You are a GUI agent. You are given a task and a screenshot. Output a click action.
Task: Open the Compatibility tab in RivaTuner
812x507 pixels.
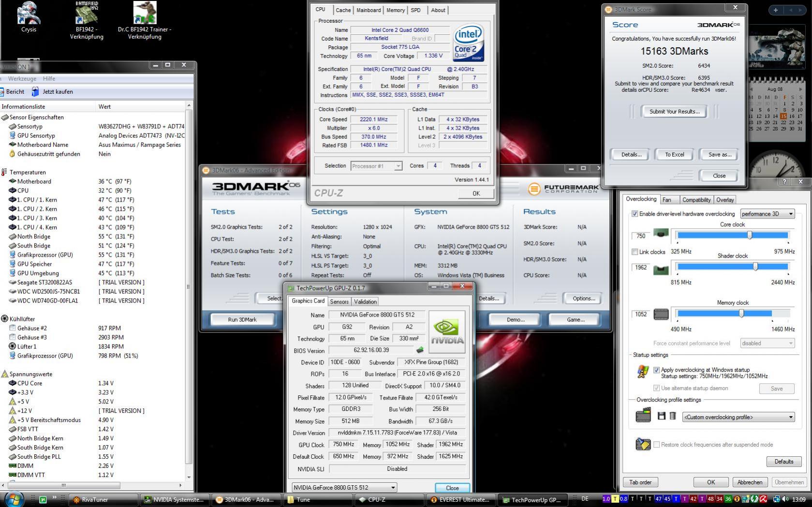[696, 200]
